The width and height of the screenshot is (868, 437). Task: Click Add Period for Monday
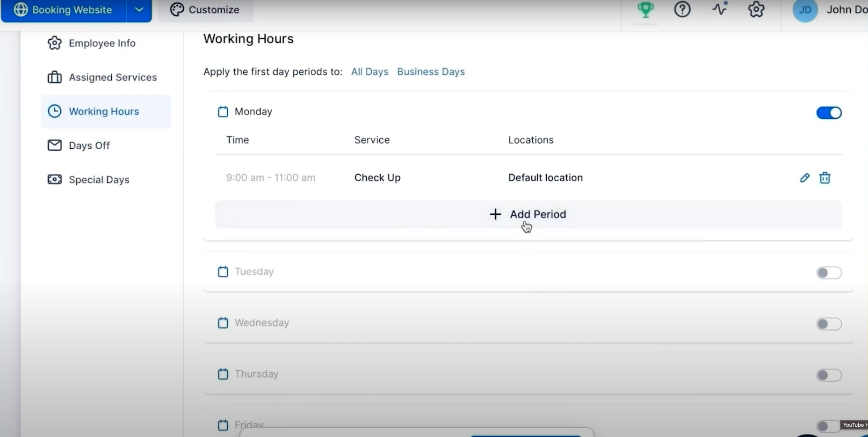(x=528, y=214)
